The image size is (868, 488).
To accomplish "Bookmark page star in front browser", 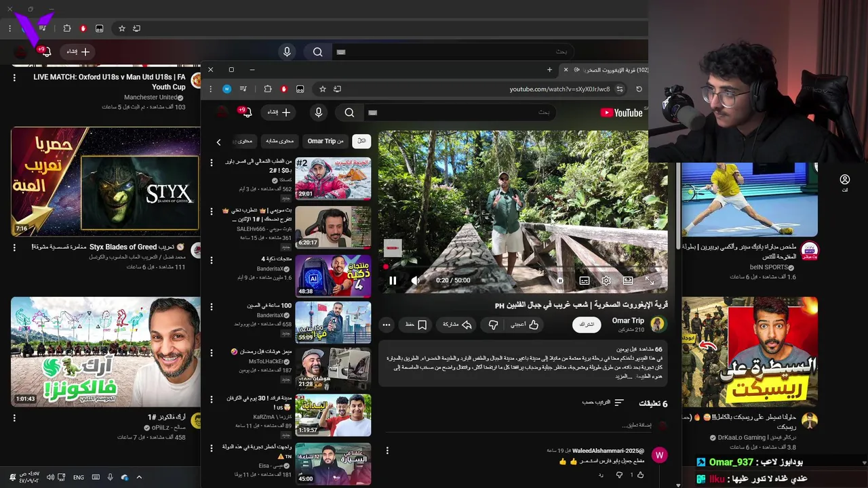I will coord(323,89).
